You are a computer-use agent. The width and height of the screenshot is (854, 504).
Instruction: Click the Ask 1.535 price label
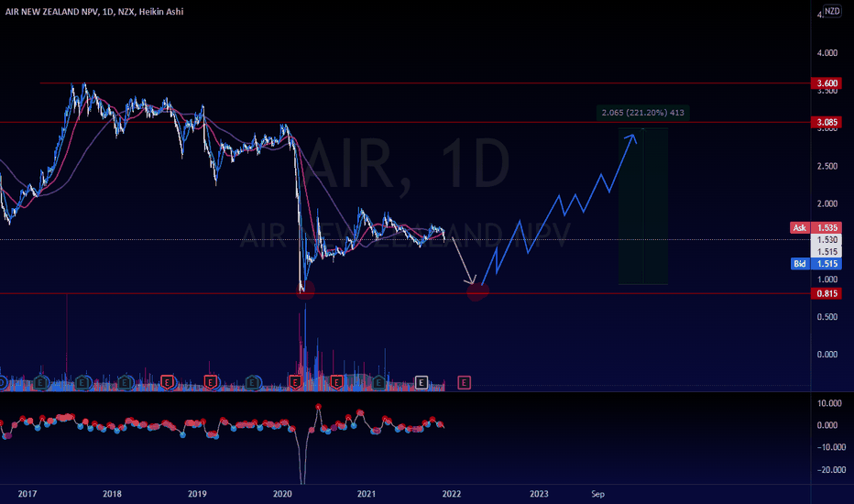click(816, 228)
